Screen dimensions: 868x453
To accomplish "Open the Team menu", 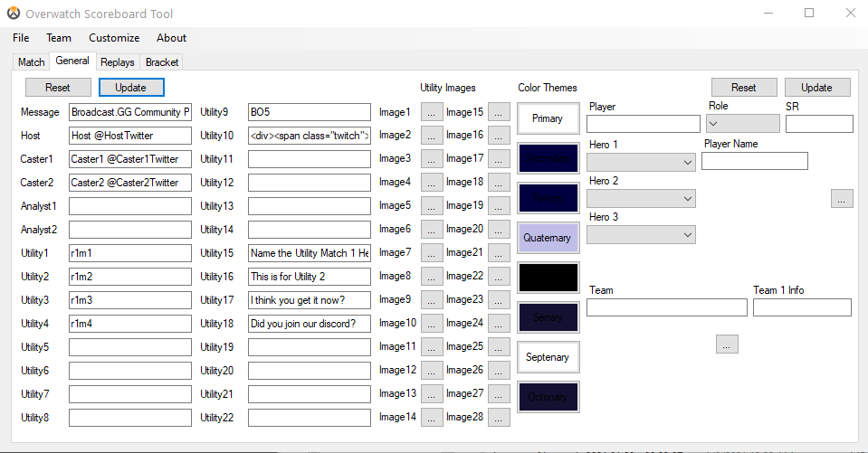I will pyautogui.click(x=59, y=38).
